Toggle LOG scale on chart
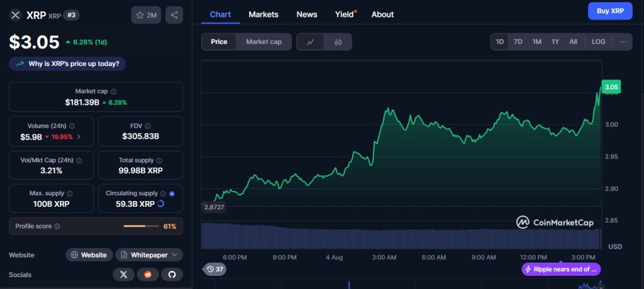This screenshot has width=644, height=289. 598,42
